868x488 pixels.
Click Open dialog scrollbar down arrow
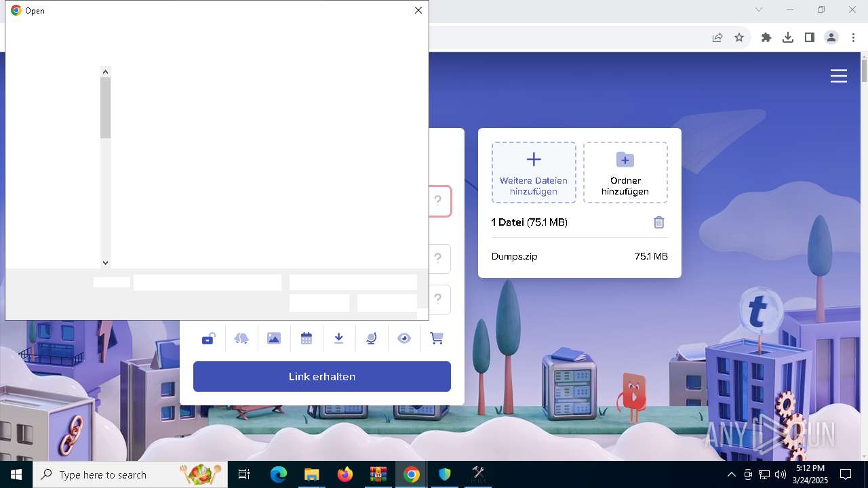click(x=105, y=262)
